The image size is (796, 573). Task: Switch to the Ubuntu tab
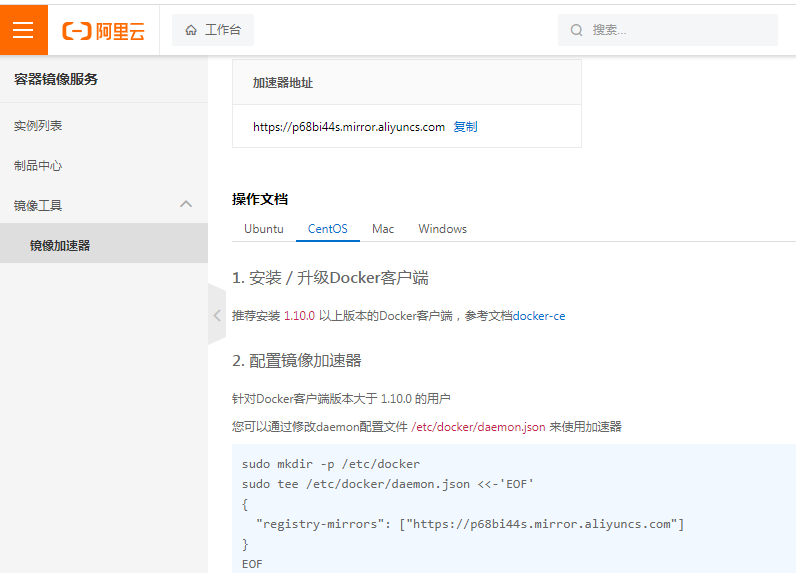tap(263, 229)
